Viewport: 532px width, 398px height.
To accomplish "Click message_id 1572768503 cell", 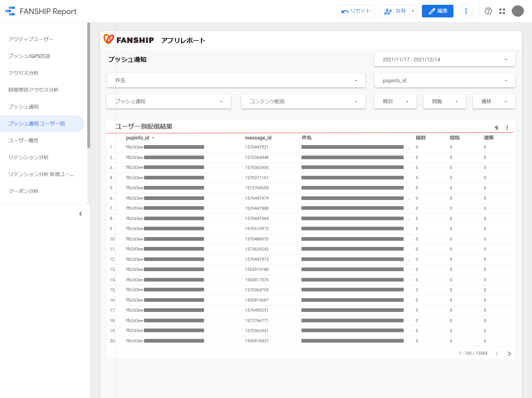I will point(257,188).
